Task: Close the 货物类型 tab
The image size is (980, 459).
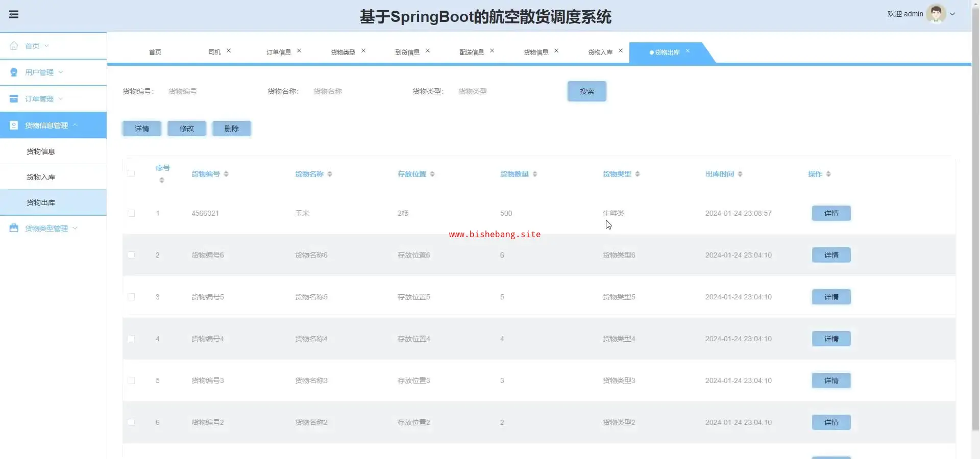Action: 363,50
